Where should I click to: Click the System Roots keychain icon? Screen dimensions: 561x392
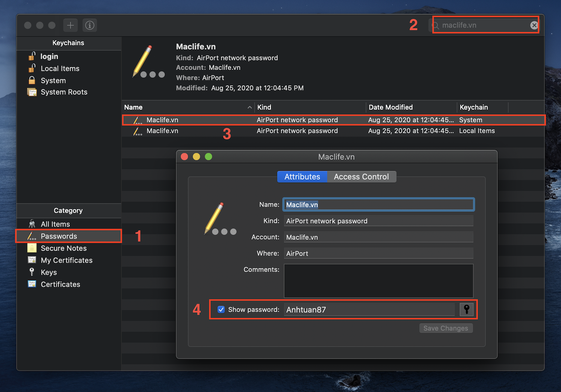click(x=32, y=92)
